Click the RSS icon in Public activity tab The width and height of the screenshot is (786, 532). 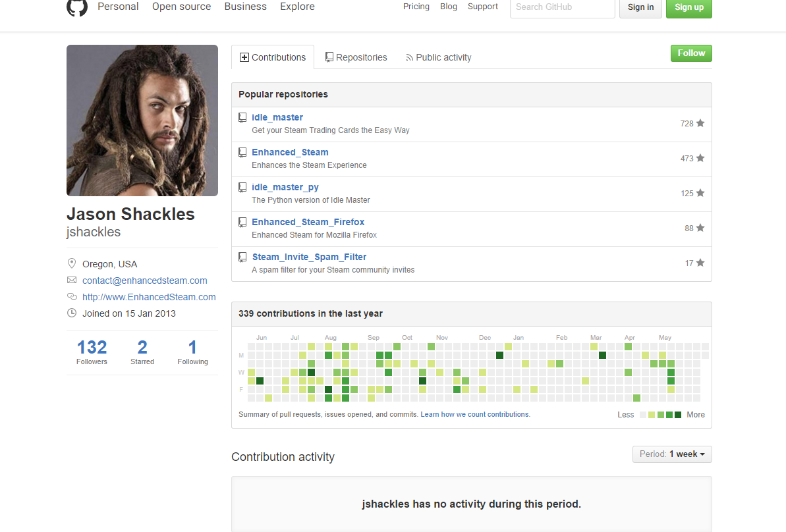tap(410, 58)
